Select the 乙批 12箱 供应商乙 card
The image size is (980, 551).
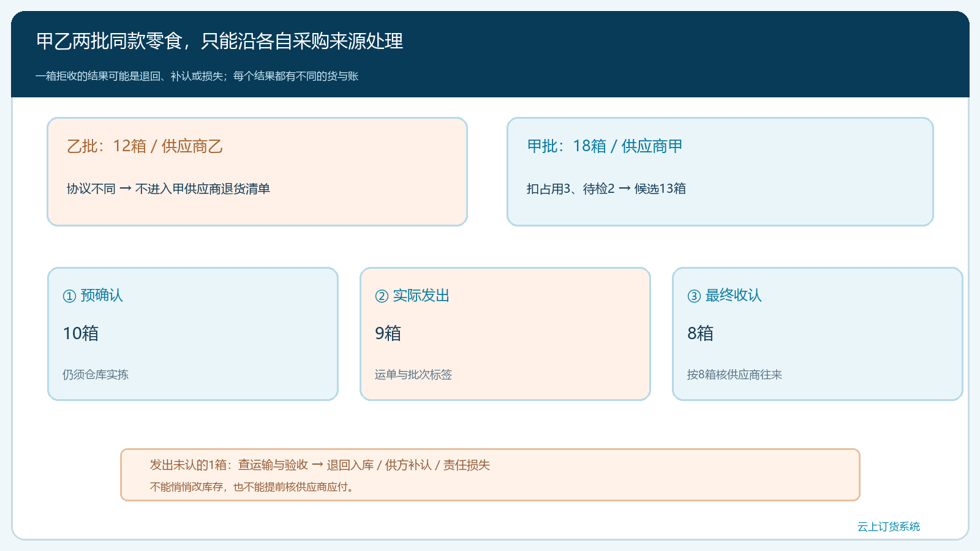[257, 171]
